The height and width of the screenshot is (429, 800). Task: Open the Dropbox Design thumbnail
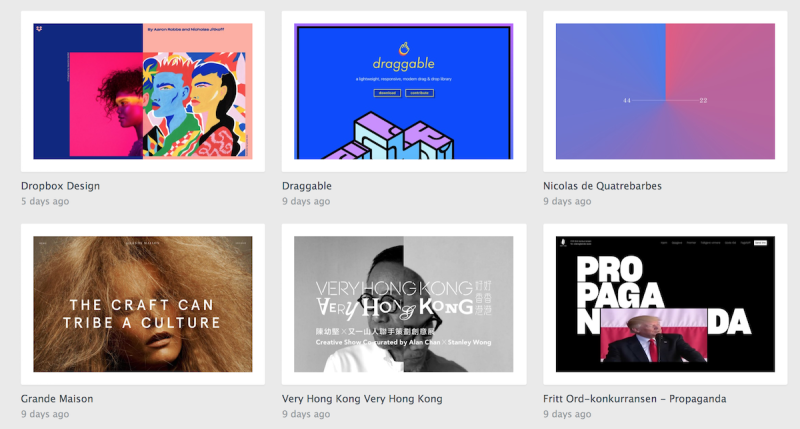[143, 91]
